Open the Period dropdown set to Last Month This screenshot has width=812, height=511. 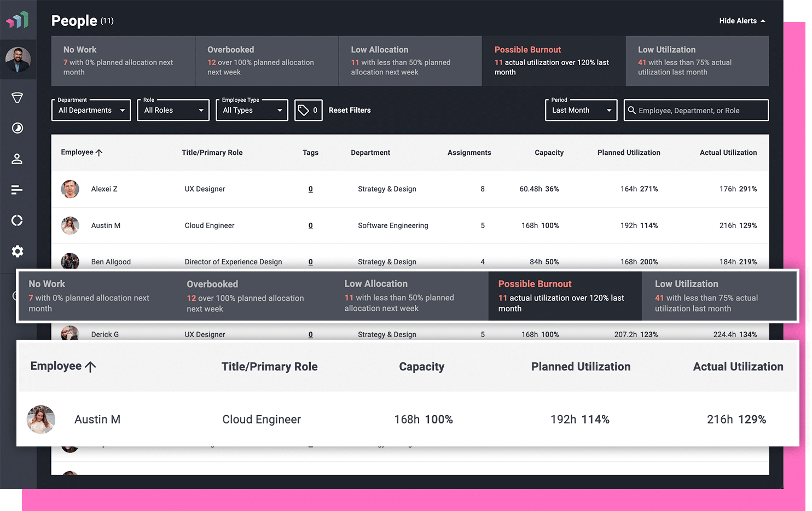click(581, 110)
